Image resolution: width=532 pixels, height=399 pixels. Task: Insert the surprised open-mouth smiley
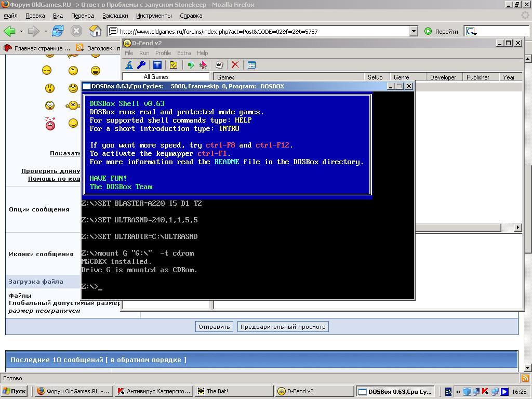49,88
